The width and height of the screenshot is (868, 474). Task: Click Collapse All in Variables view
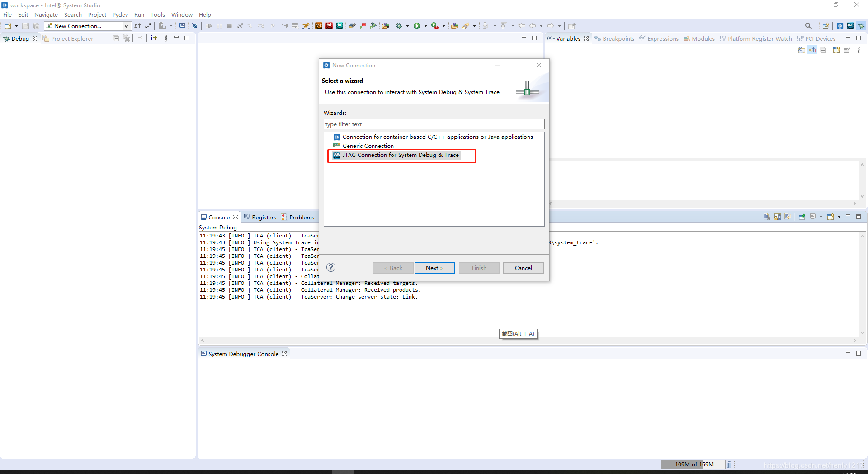(x=823, y=50)
